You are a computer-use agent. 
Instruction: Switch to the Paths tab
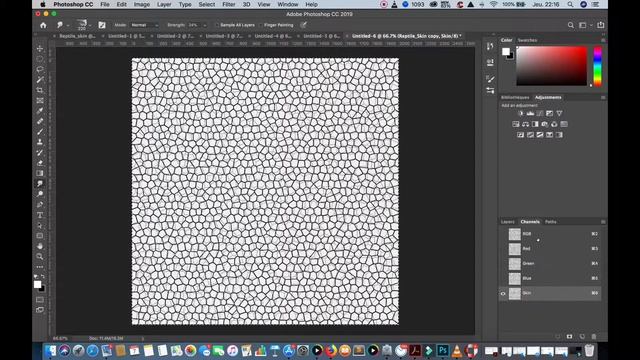click(551, 222)
